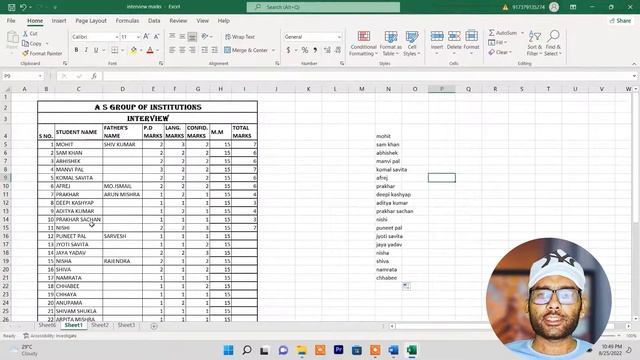Toggle Italic formatting

(86, 50)
